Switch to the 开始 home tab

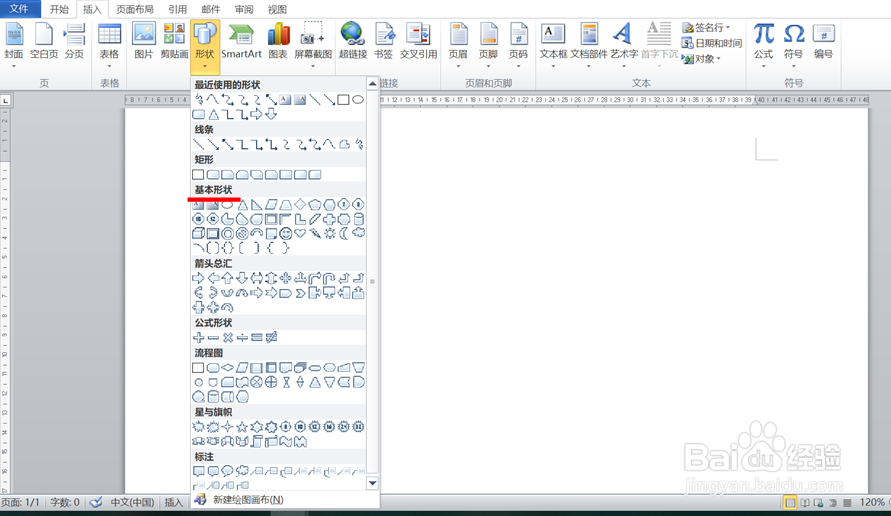[x=59, y=9]
